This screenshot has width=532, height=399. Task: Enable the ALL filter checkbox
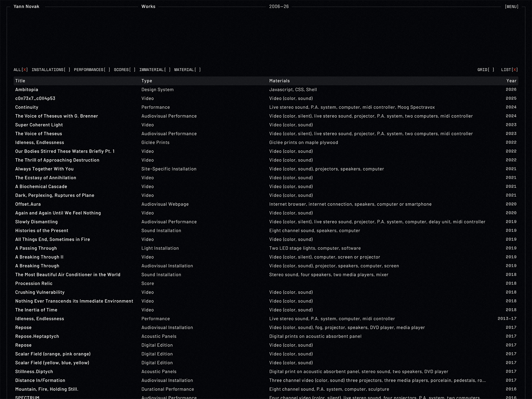[21, 70]
